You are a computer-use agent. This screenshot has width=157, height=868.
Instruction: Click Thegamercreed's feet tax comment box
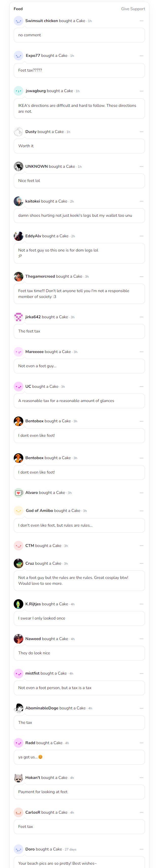(79, 294)
